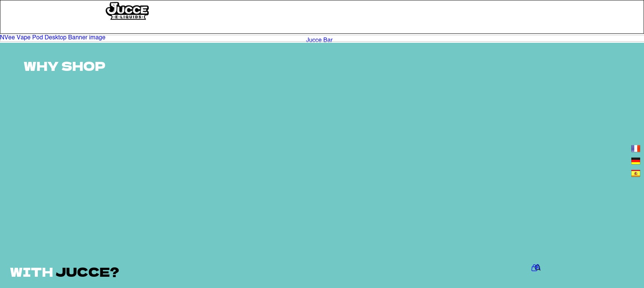
Task: Open the shopping bag cart icon
Action: 534,268
